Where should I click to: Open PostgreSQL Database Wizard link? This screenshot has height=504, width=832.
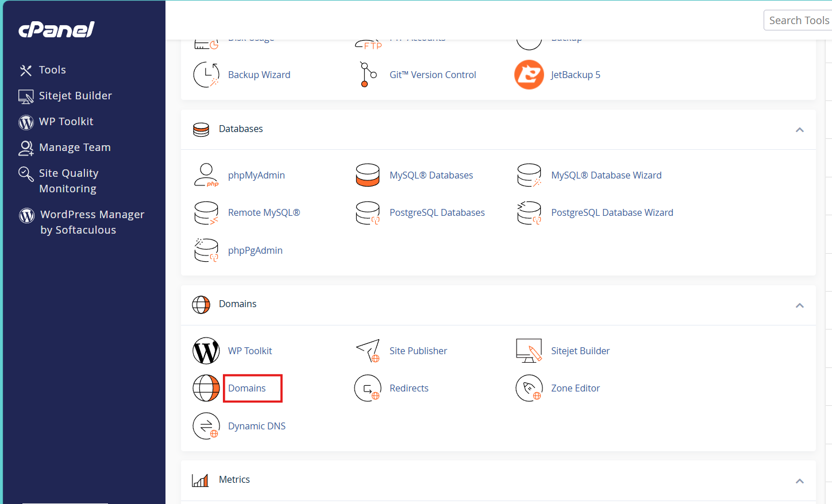click(x=612, y=212)
